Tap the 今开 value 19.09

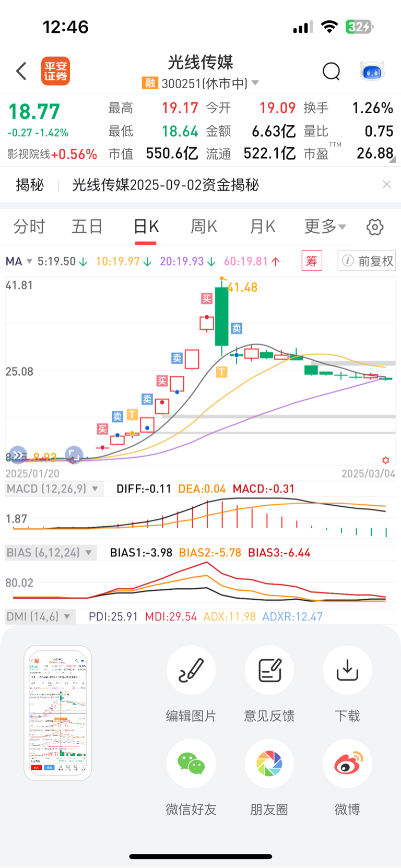[278, 108]
